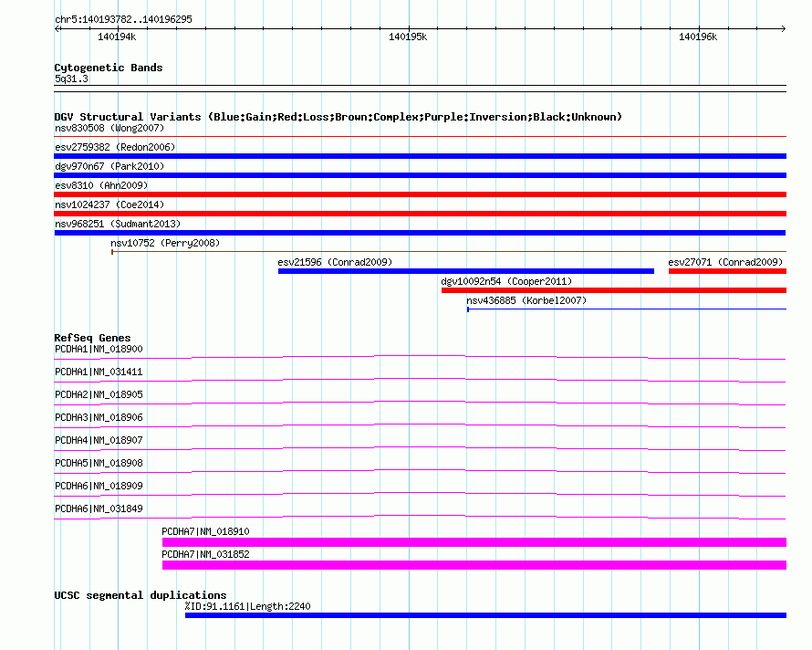Click the thin blue nsv436885 variant line
The image size is (812, 650).
[x=627, y=309]
